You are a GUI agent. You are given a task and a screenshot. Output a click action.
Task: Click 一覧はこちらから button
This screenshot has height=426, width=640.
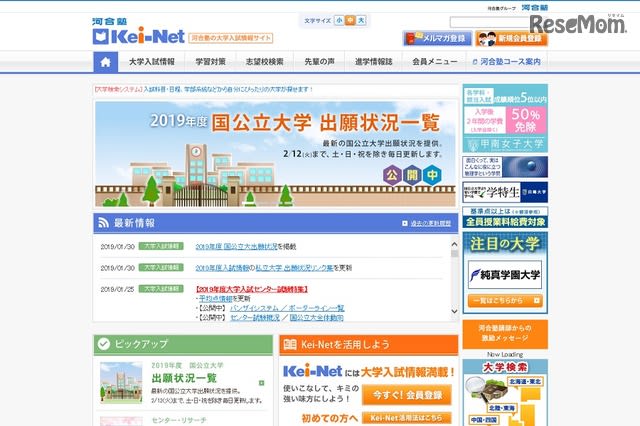(505, 301)
